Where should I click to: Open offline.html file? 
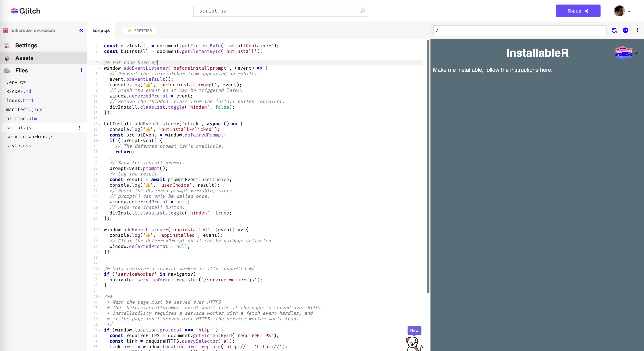[x=23, y=118]
